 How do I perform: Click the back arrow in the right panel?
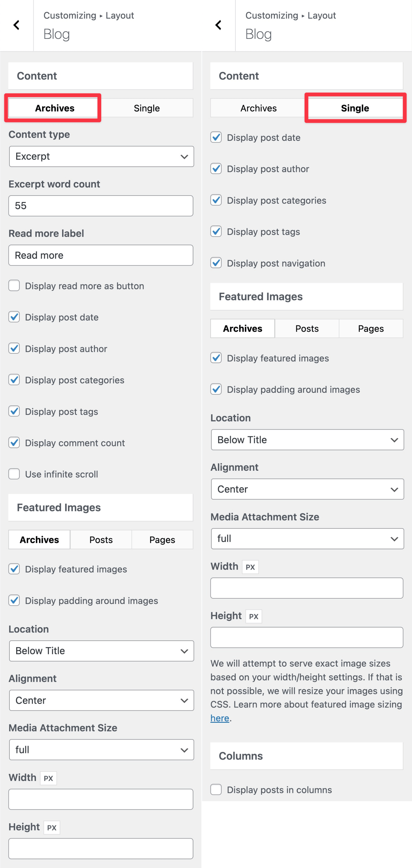[x=218, y=25]
